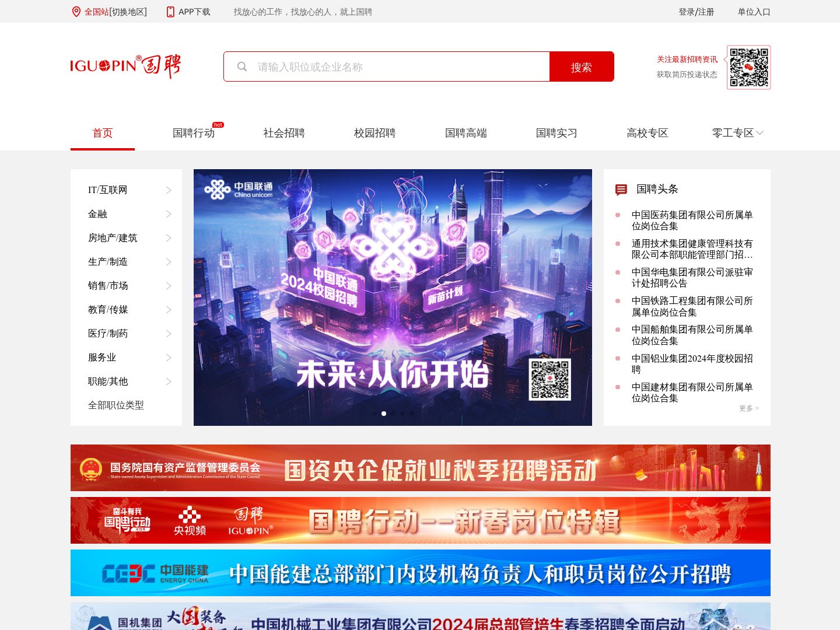
Task: Open the 中国铁路工程集团 headline
Action: [x=692, y=306]
